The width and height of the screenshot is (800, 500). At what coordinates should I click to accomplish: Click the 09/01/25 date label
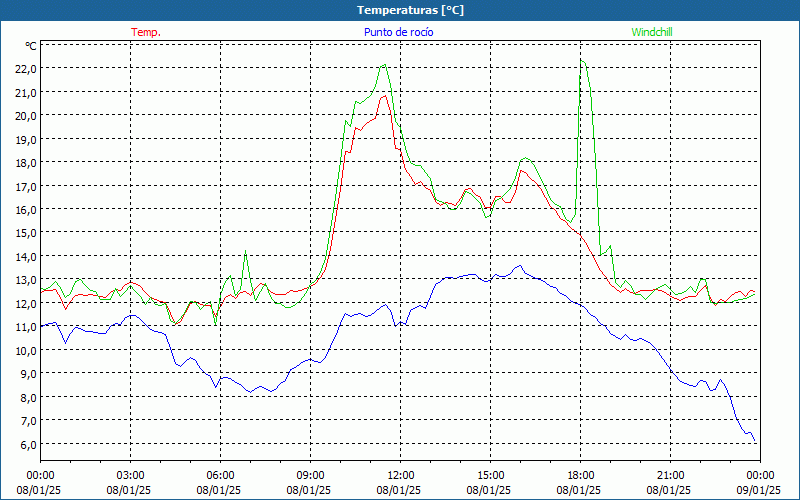pyautogui.click(x=759, y=490)
